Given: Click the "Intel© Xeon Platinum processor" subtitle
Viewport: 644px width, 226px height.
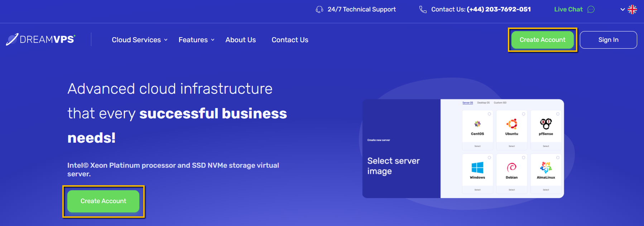Looking at the screenshot, I should coord(173,169).
